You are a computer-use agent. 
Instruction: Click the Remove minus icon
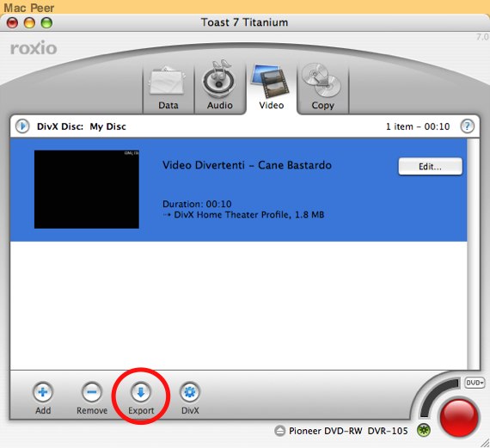pyautogui.click(x=92, y=392)
